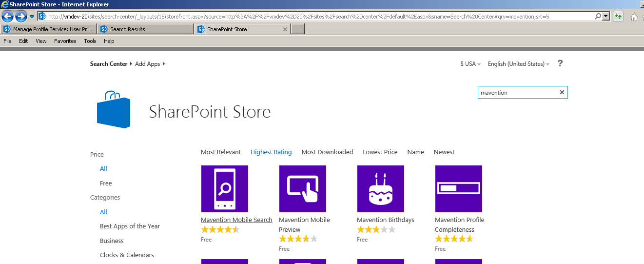This screenshot has width=644, height=264.
Task: Click the Internet Explorer logo in title bar
Action: tap(5, 4)
